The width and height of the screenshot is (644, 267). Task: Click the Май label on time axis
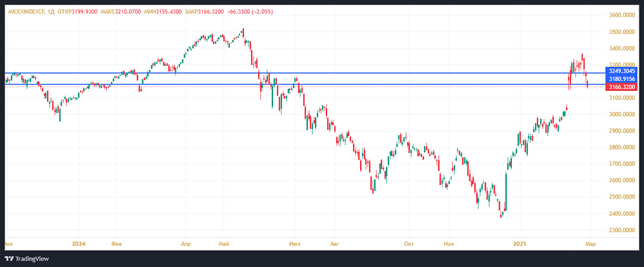pyautogui.click(x=223, y=244)
